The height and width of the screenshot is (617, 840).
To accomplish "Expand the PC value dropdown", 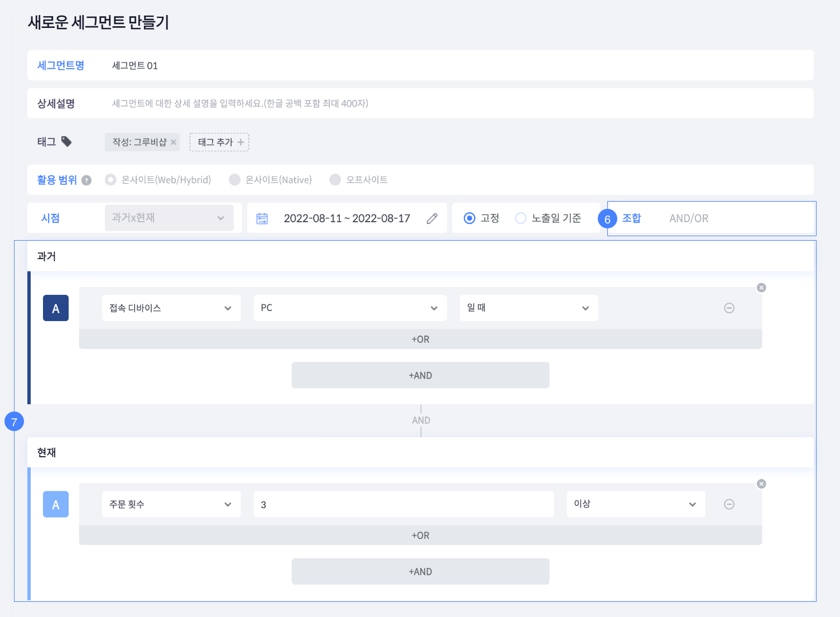I will [x=350, y=308].
